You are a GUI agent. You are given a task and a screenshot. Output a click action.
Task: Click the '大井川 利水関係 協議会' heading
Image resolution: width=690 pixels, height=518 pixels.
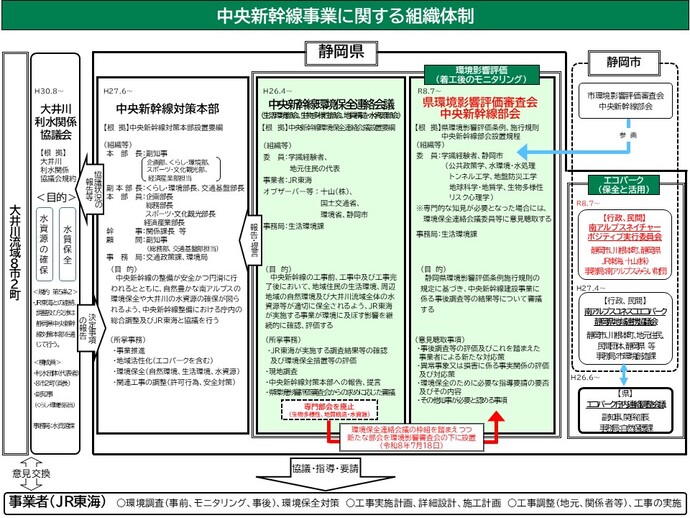click(x=55, y=121)
